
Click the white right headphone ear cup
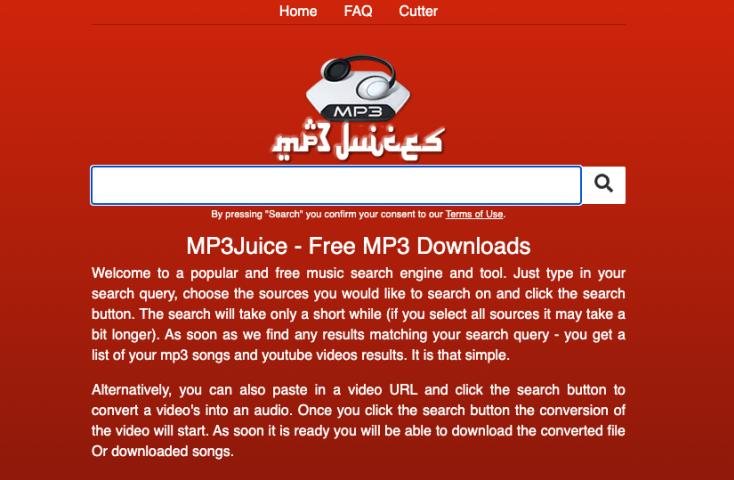click(x=374, y=87)
